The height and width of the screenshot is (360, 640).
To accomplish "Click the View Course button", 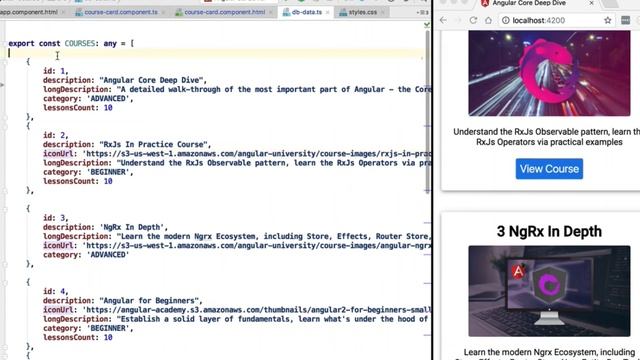I will [549, 169].
